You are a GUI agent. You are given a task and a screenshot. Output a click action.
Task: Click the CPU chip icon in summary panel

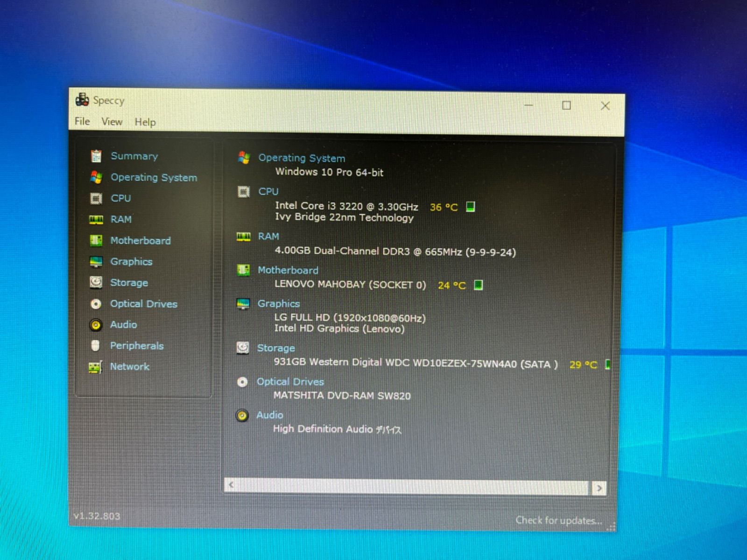point(244,192)
